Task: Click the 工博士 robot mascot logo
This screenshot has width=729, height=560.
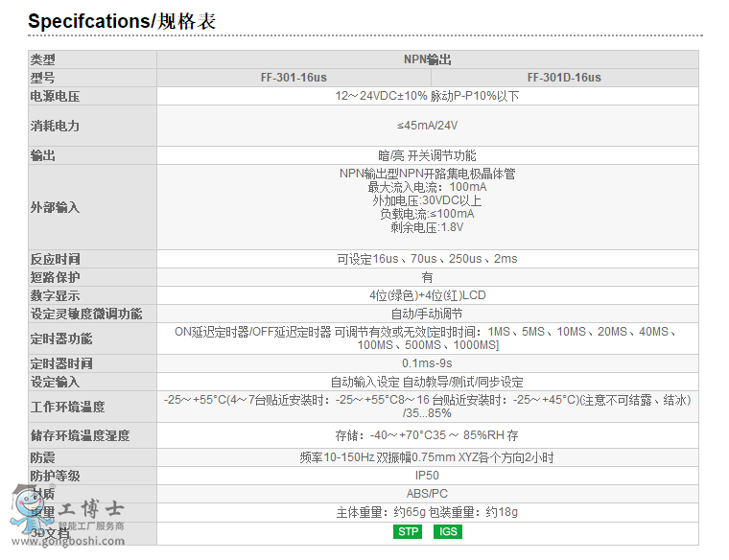Action: click(27, 506)
